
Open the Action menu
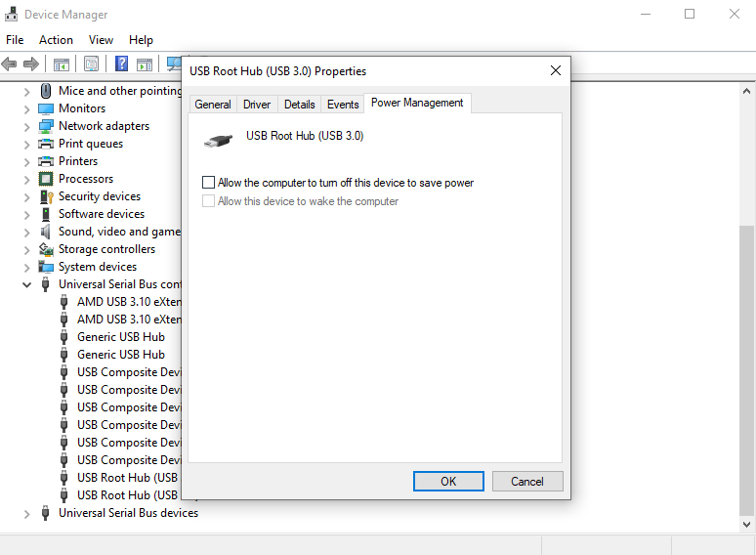[56, 40]
